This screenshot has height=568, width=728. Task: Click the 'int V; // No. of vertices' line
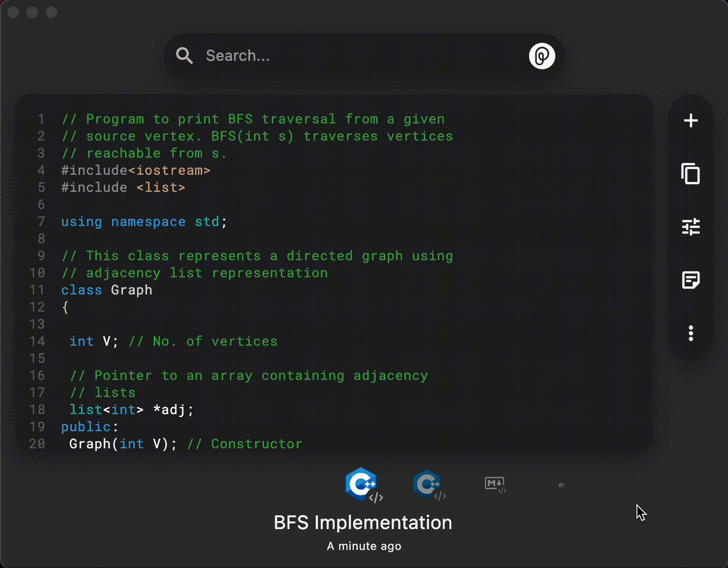click(x=173, y=341)
